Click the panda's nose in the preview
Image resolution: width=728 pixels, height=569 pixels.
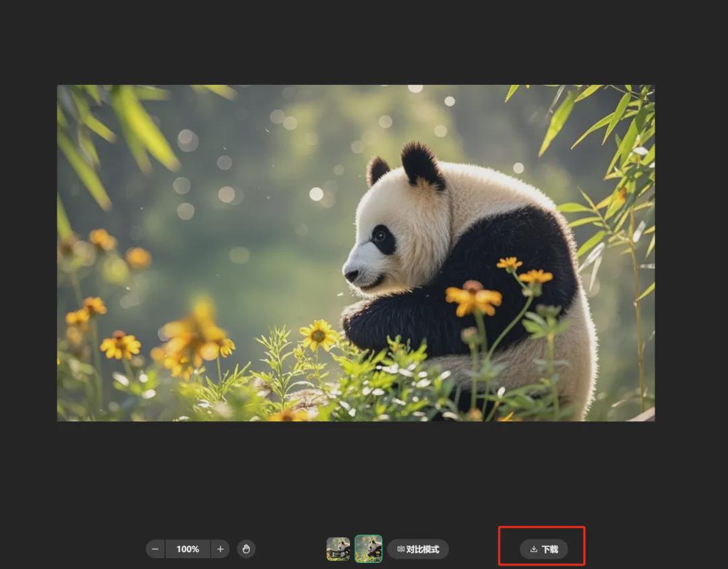click(x=351, y=275)
